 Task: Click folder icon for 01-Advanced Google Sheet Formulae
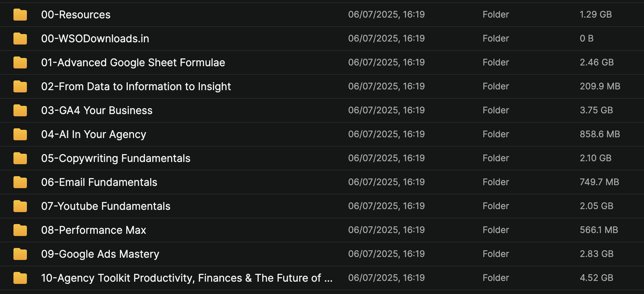click(x=20, y=62)
